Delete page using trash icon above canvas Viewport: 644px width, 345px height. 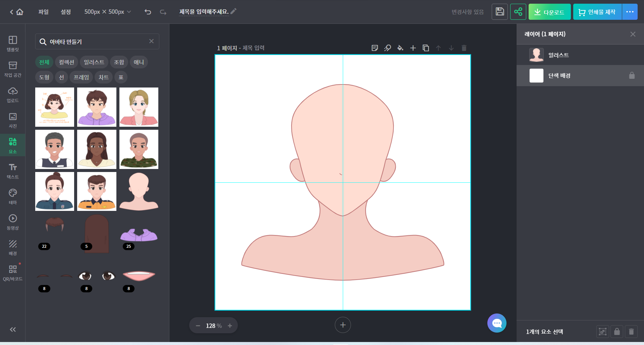click(464, 48)
